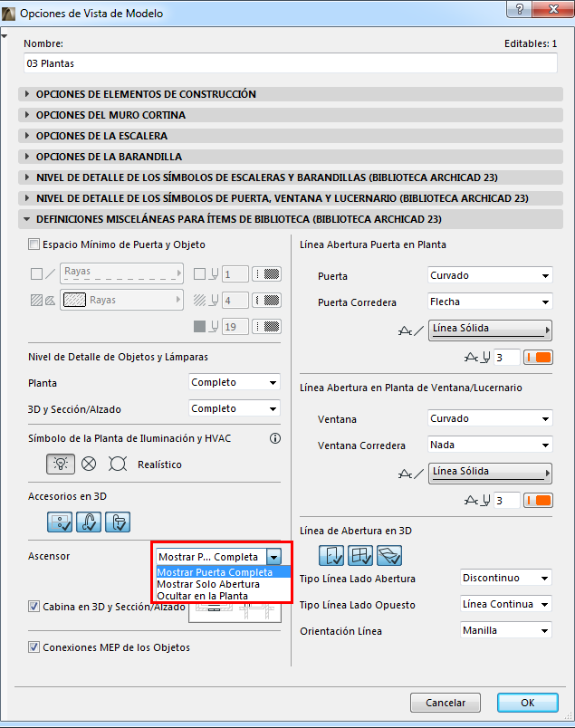Click the Cancelar button
Viewport: 575px width, 728px height.
tap(446, 703)
